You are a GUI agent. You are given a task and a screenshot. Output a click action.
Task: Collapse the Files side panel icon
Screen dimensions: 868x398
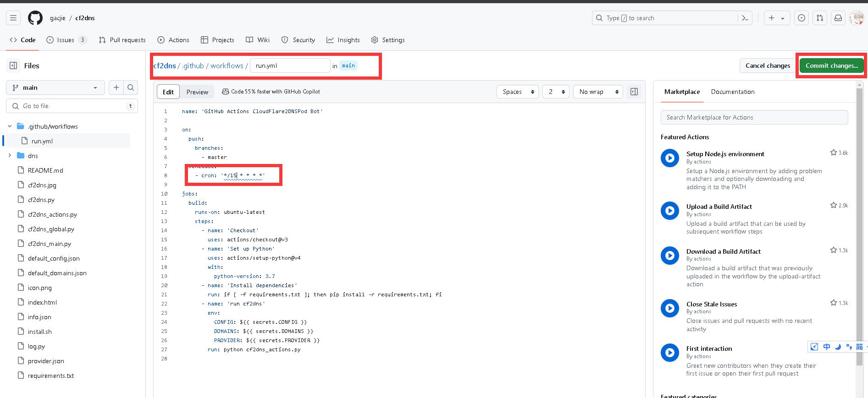tap(13, 65)
